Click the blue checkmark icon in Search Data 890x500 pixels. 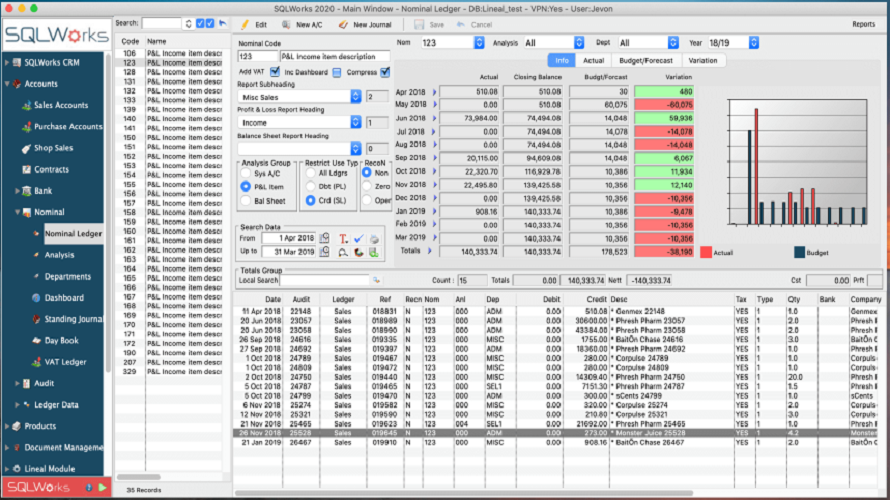pyautogui.click(x=358, y=238)
